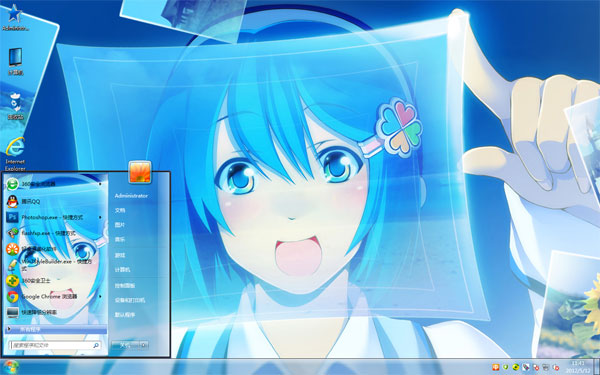Click the search magnifier icon
Image resolution: width=600 pixels, height=375 pixels.
(x=96, y=345)
